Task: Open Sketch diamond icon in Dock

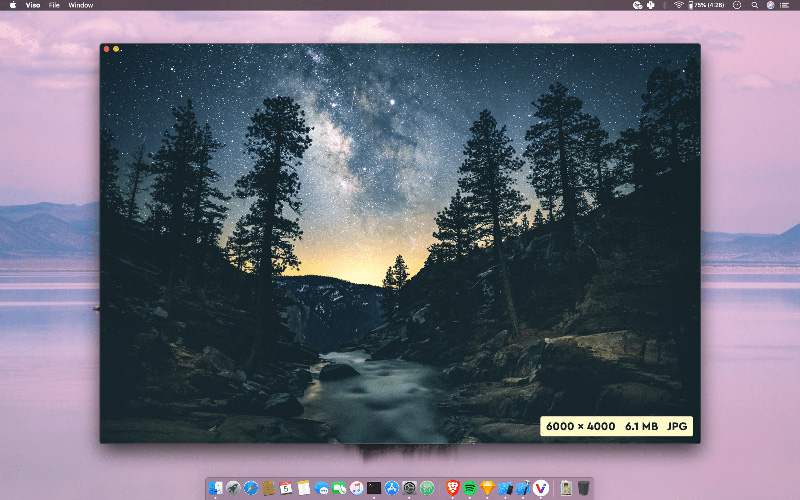Action: click(x=488, y=488)
